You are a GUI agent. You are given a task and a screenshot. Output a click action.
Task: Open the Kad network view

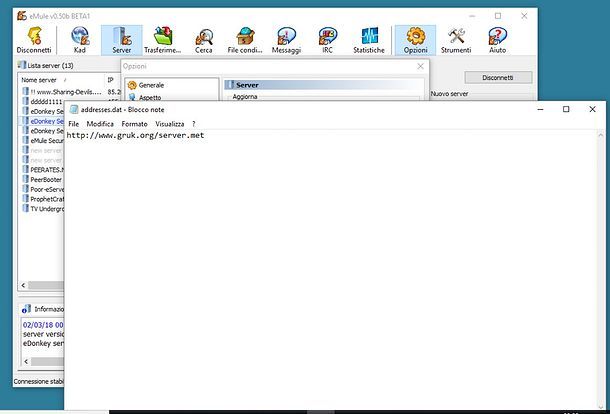tap(80, 40)
